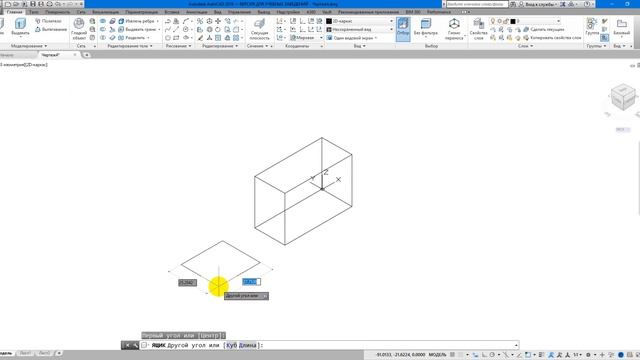
Task: Click the workspace gear icon in status bar
Action: [588, 355]
